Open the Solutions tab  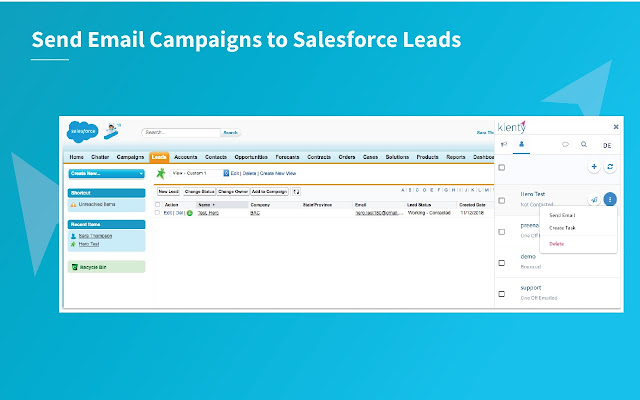click(x=397, y=157)
